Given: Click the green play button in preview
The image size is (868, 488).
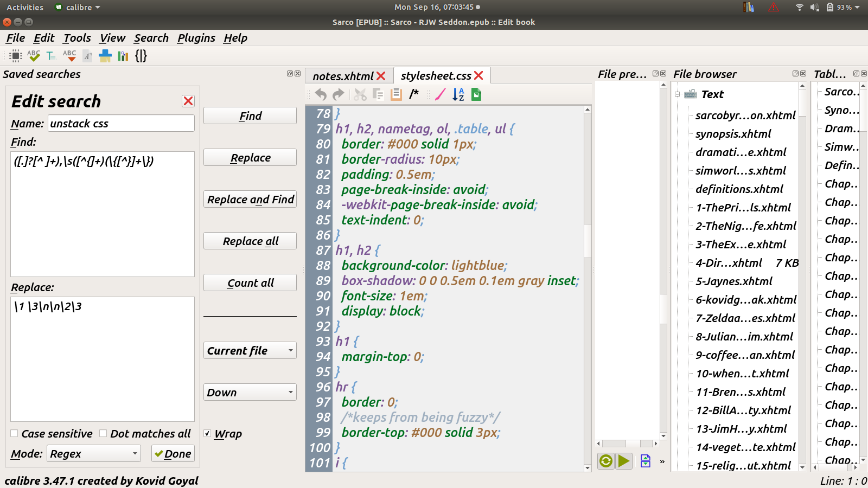Looking at the screenshot, I should pos(624,461).
